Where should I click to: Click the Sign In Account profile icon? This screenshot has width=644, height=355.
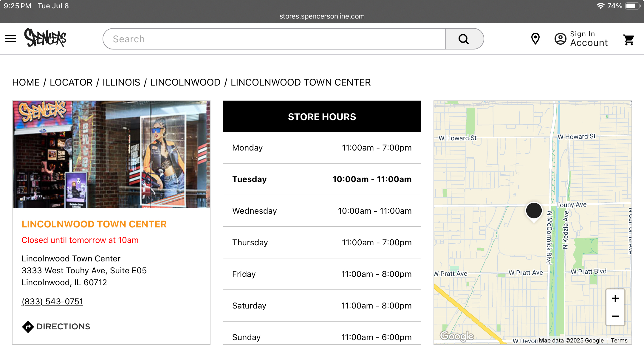[x=560, y=39]
